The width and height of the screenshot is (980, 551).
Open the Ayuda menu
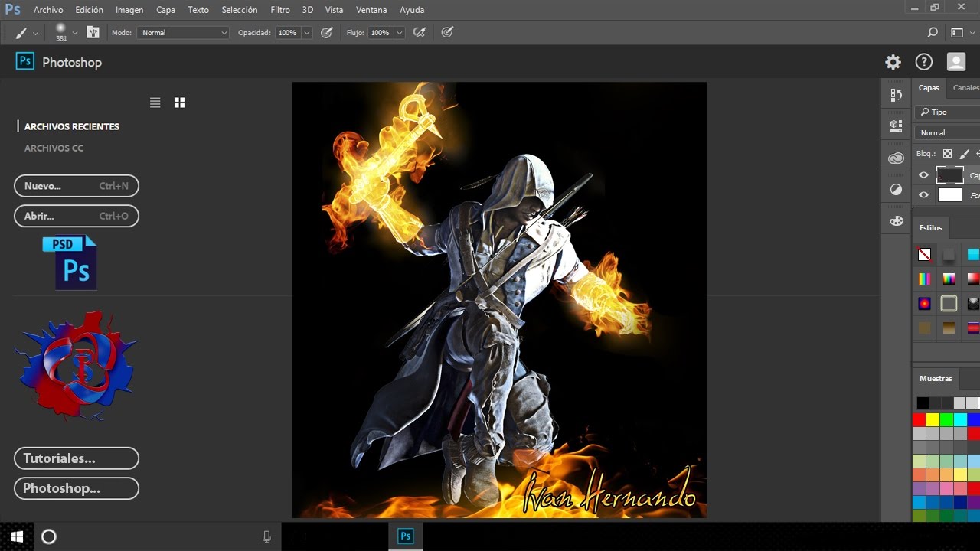(412, 10)
